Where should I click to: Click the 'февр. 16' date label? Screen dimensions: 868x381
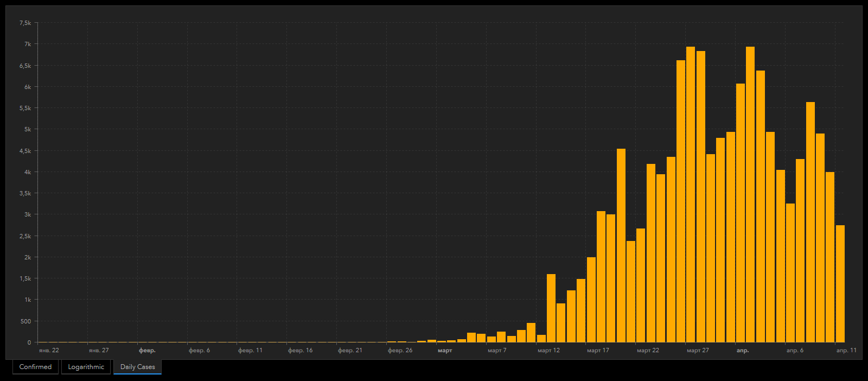click(300, 351)
